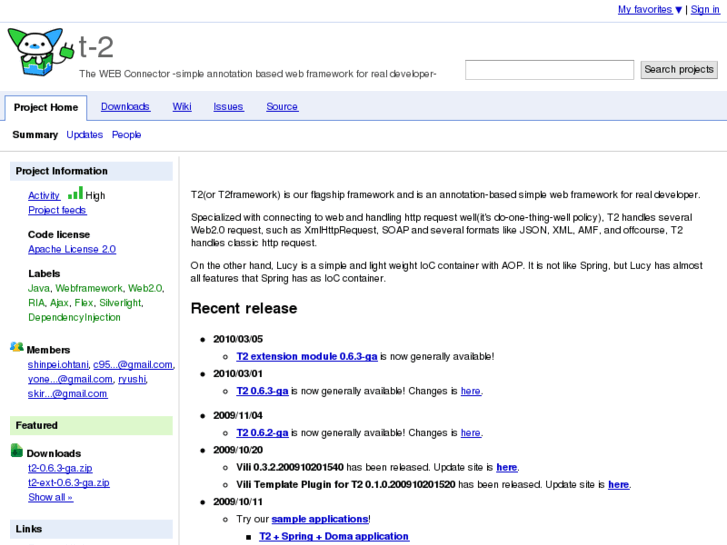Click the Search projects button
727x545 pixels.
click(x=679, y=70)
